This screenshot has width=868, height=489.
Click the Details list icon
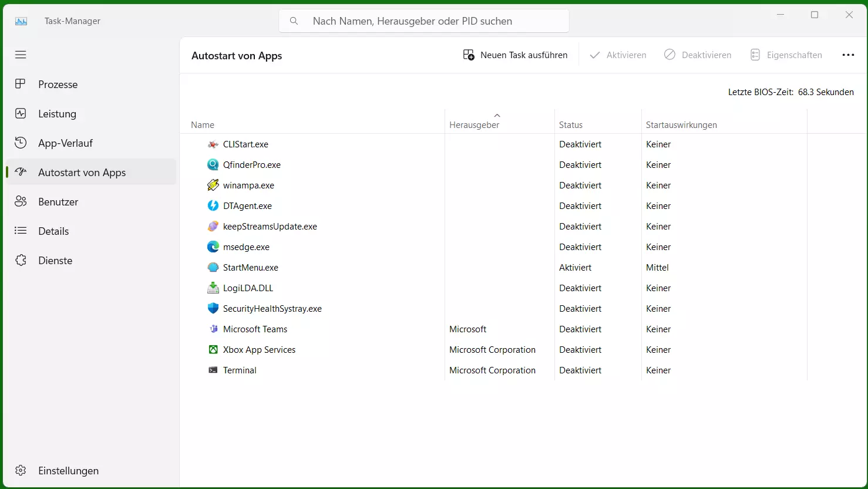point(21,231)
